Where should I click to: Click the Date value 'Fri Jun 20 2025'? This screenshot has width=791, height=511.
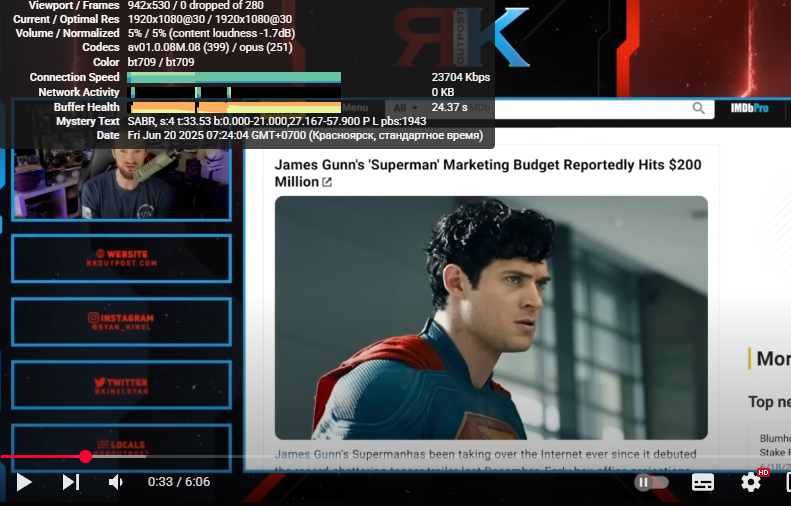(x=305, y=135)
